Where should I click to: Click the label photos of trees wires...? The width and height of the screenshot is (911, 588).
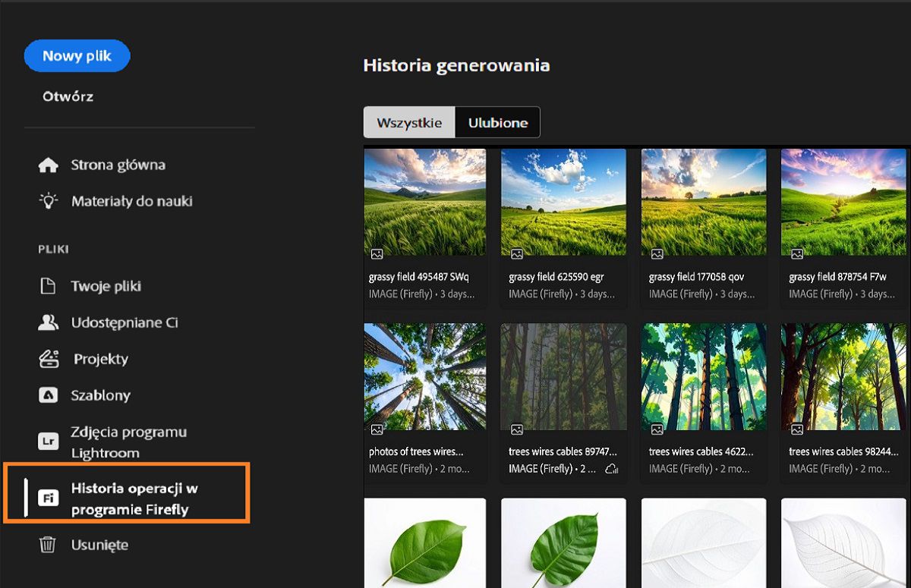[x=416, y=451]
